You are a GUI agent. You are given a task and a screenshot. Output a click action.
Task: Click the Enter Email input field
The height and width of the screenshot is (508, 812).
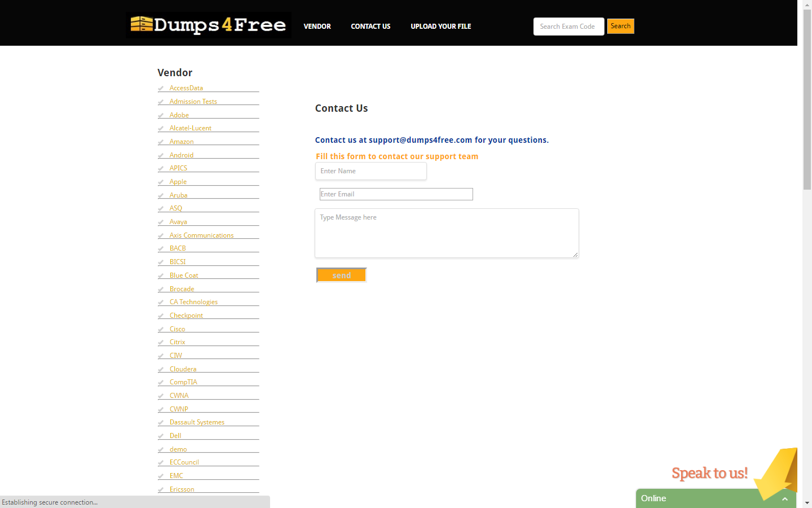pos(396,194)
